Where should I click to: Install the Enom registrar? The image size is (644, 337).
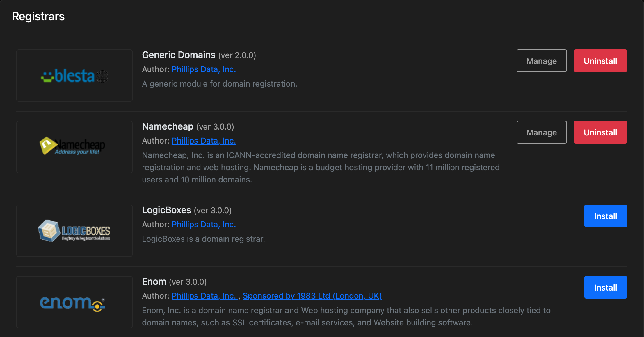606,287
